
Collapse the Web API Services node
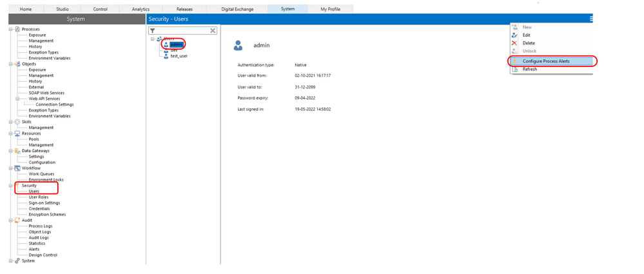click(18, 99)
